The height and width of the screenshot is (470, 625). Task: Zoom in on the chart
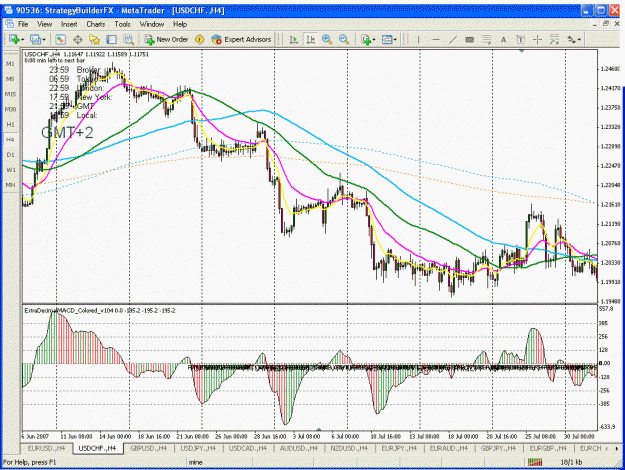(x=327, y=39)
